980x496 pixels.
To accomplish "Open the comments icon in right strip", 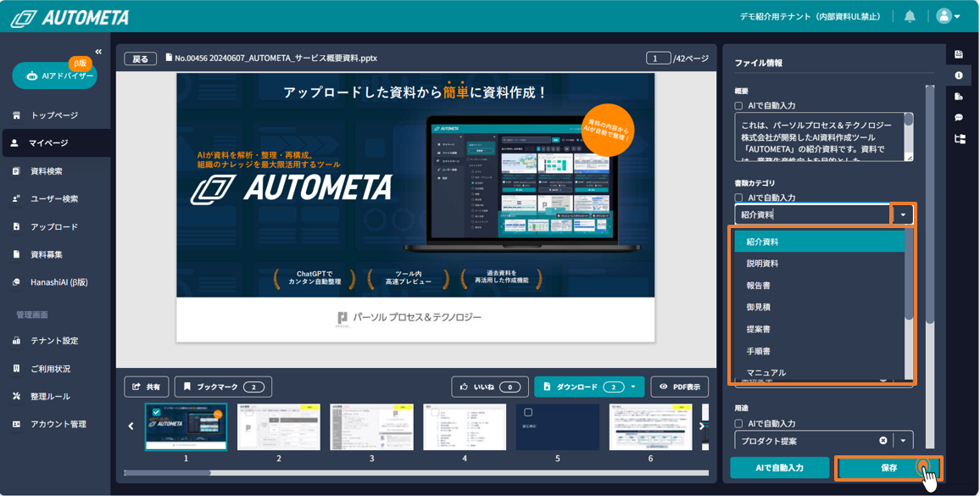I will click(959, 118).
